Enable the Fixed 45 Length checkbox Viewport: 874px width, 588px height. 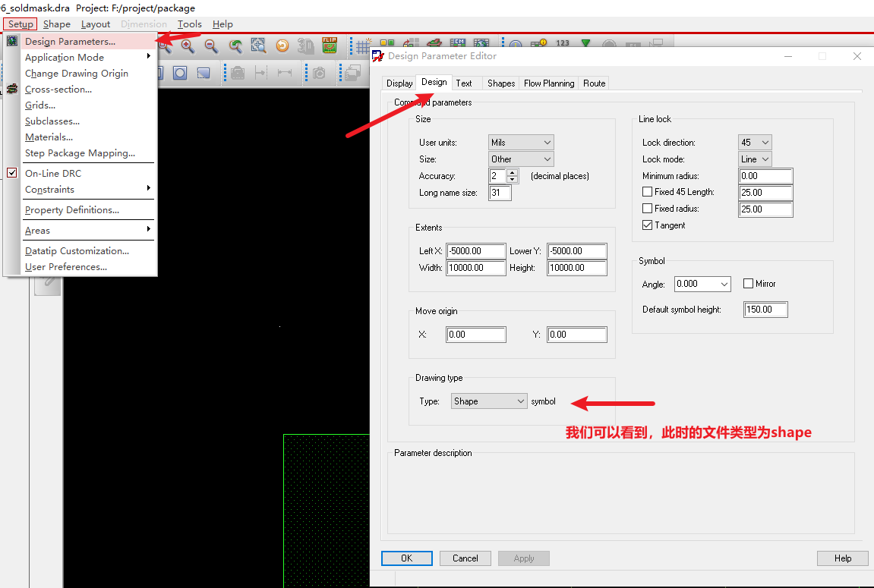click(x=647, y=192)
